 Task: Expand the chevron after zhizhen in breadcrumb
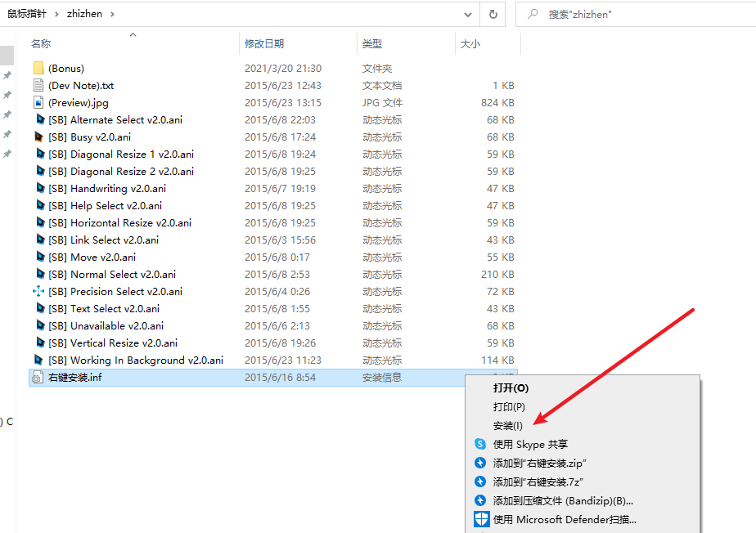pyautogui.click(x=112, y=14)
